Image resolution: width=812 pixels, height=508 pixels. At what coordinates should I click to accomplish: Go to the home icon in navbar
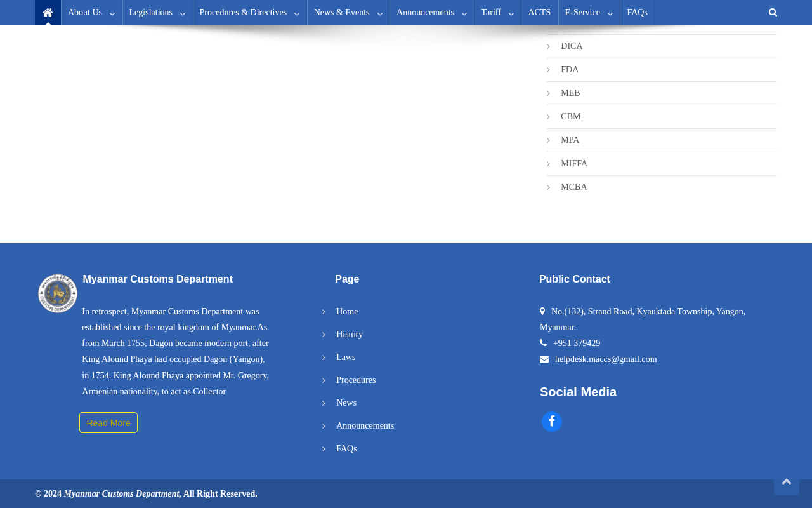pyautogui.click(x=48, y=13)
